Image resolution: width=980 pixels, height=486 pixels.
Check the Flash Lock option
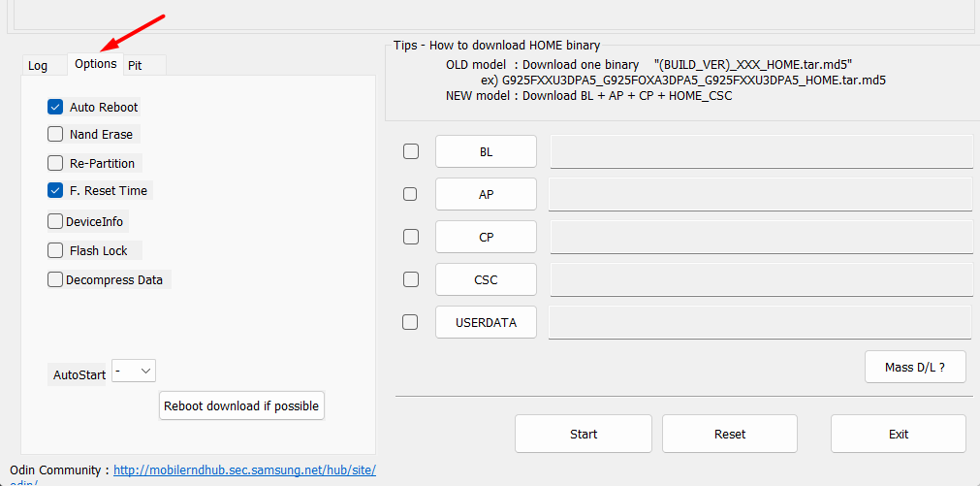(55, 250)
